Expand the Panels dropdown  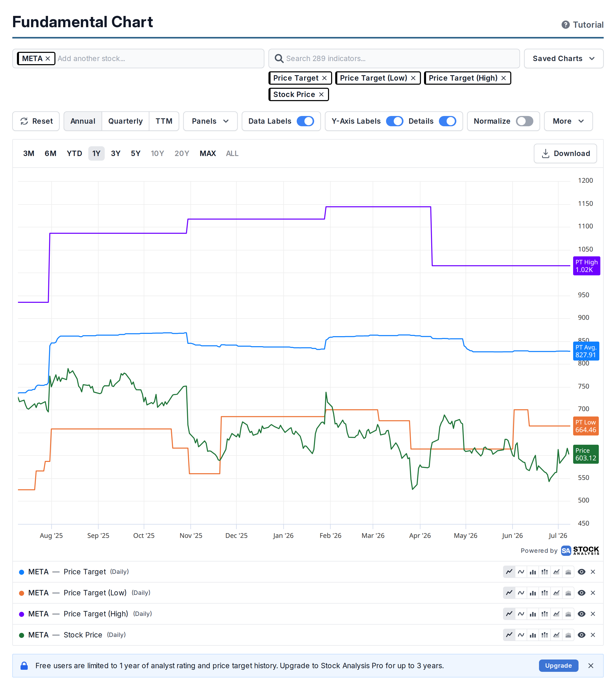(210, 121)
